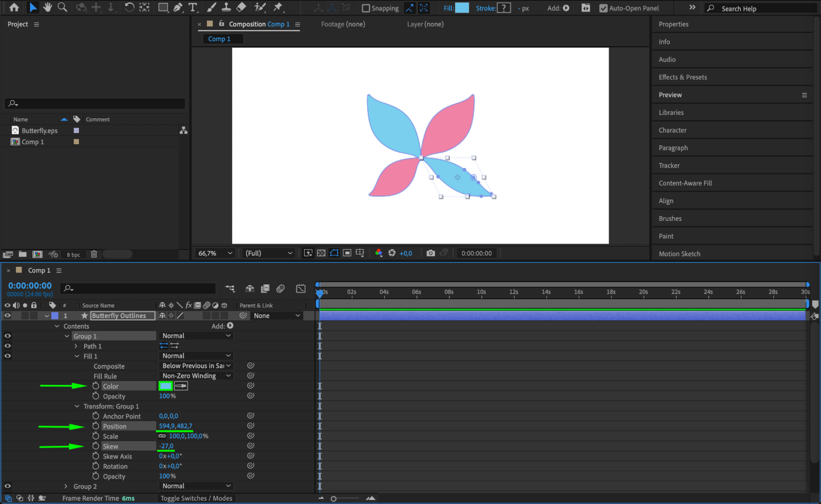The image size is (821, 504).
Task: Click the Fill 1 Color swatch
Action: point(166,386)
